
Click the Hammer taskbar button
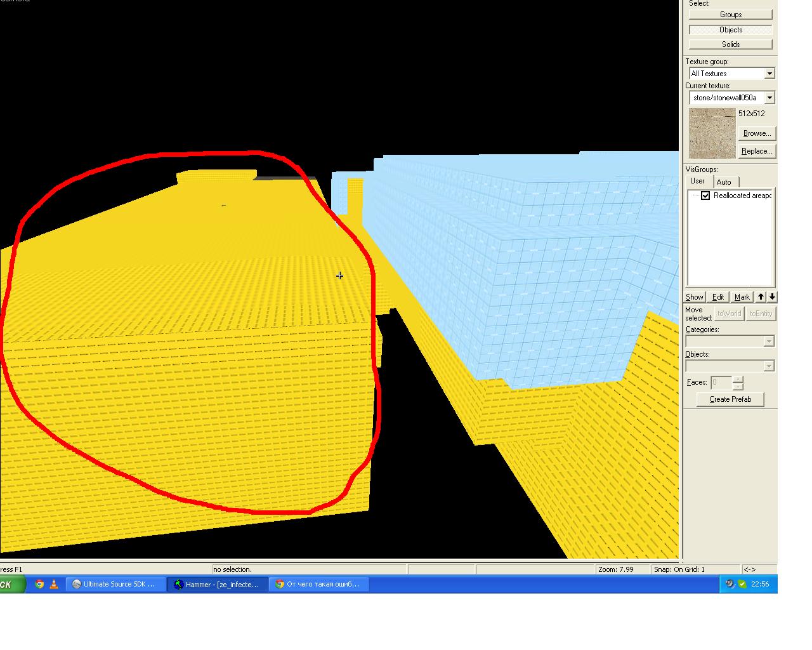217,584
